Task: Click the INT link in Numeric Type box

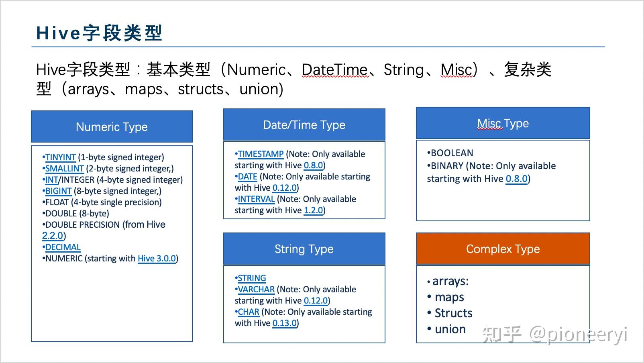Action: click(x=51, y=179)
